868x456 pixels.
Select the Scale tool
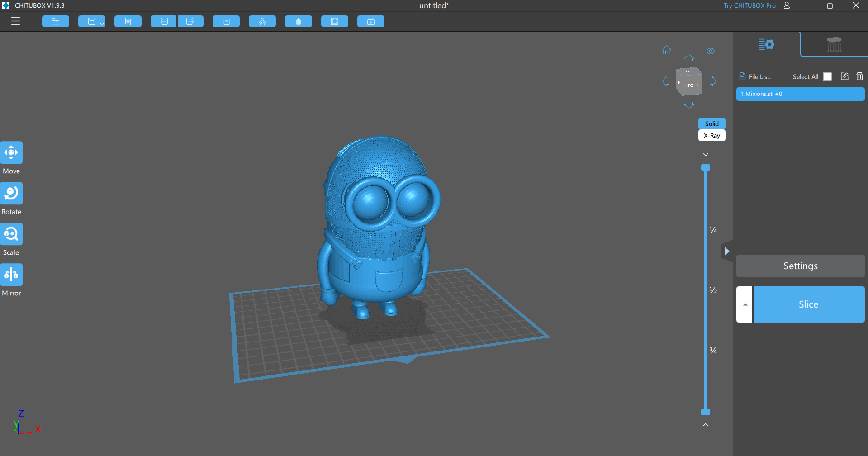click(x=11, y=234)
